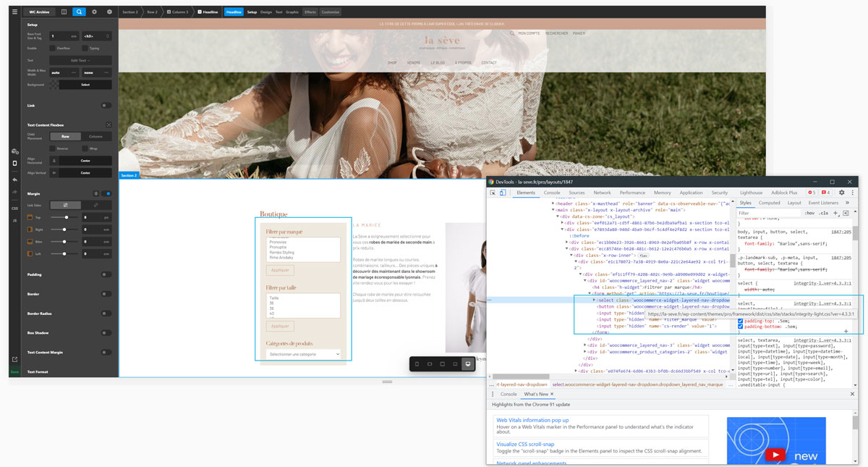This screenshot has height=467, width=868.
Task: Toggle the Box Shadow switch
Action: [x=106, y=333]
